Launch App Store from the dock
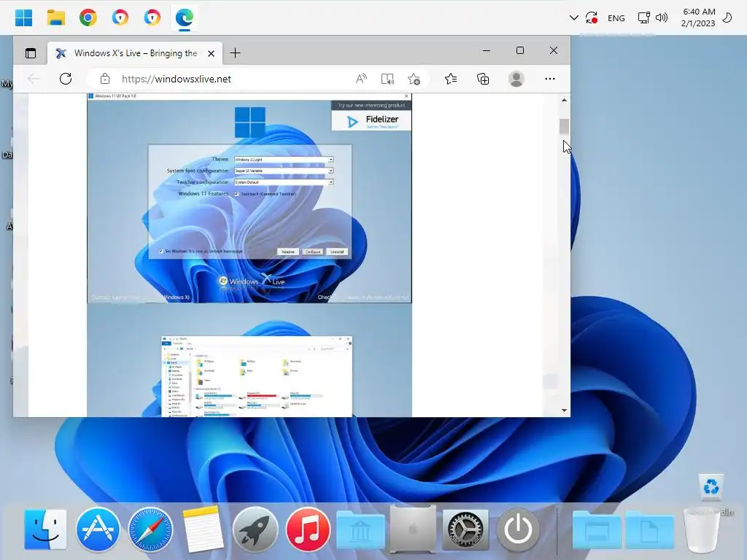The width and height of the screenshot is (747, 560). tap(98, 529)
